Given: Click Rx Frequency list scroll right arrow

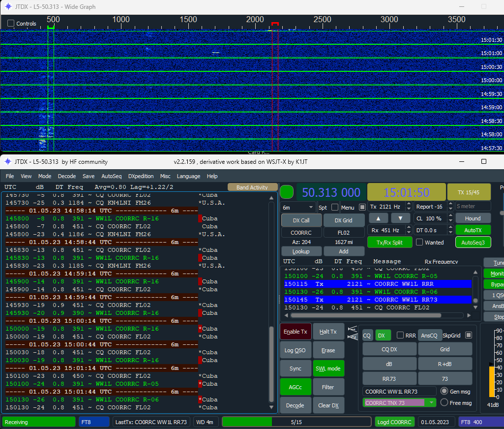Looking at the screenshot, I should click(469, 315).
